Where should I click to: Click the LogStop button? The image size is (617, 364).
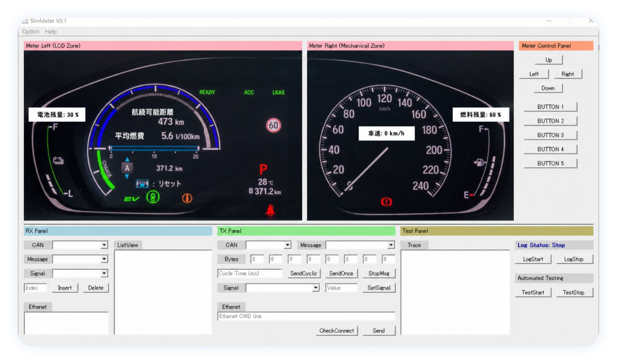pyautogui.click(x=574, y=259)
